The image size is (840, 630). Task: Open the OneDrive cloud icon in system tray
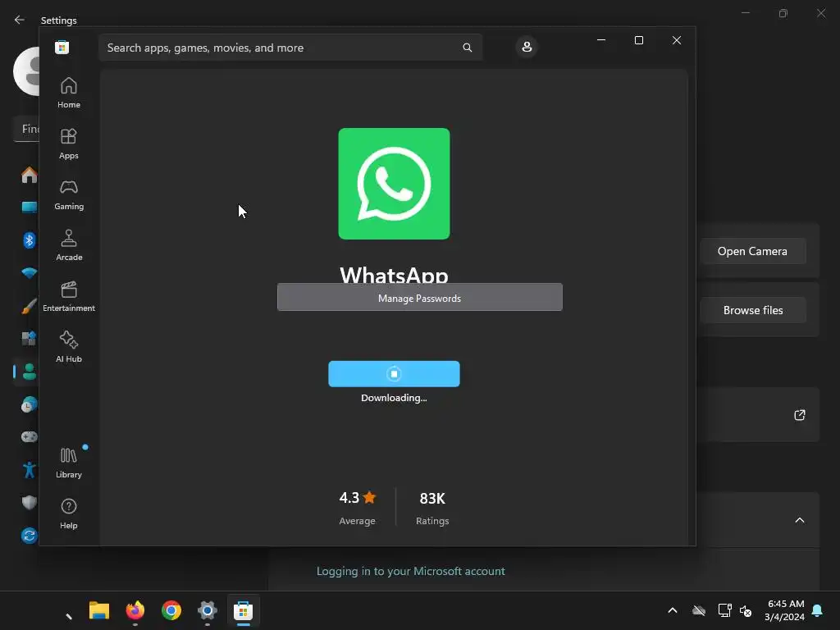tap(699, 610)
